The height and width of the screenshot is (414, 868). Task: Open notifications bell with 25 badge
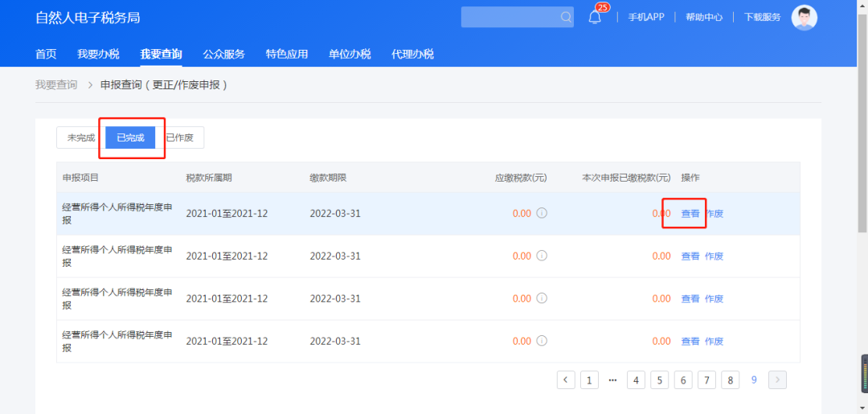[595, 17]
